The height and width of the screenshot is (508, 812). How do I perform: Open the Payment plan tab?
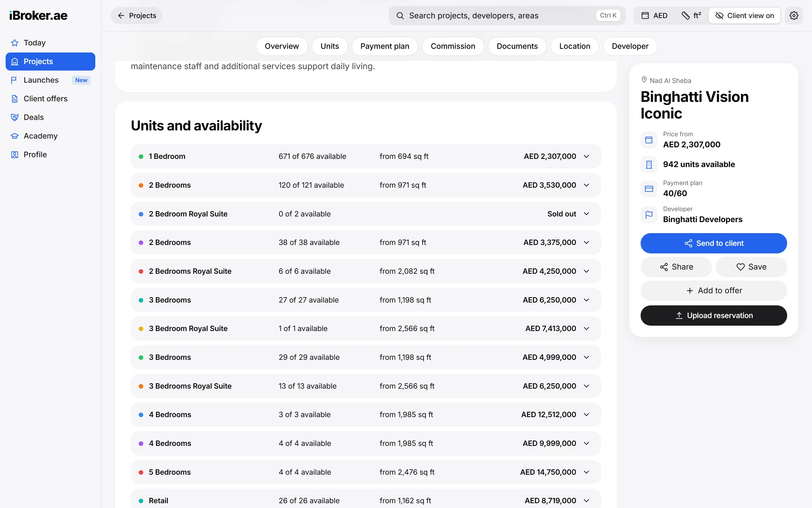tap(385, 46)
